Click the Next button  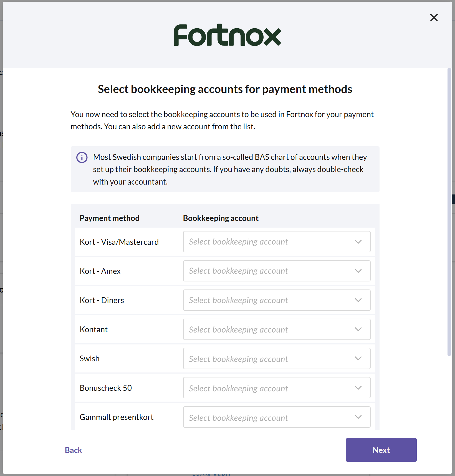381,450
